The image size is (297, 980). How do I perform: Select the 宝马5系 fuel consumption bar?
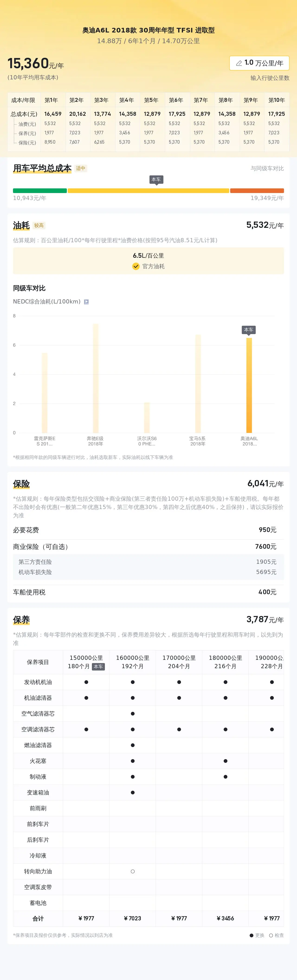point(198,384)
